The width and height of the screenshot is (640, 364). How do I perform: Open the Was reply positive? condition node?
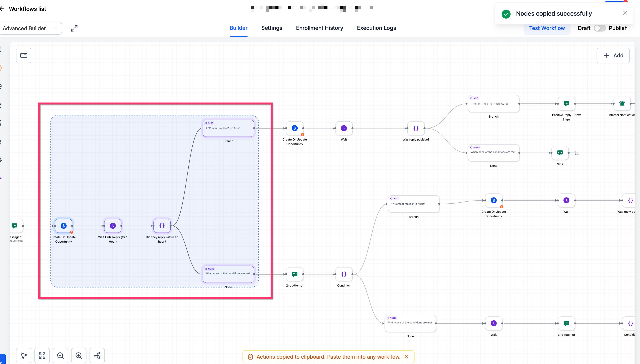[416, 128]
